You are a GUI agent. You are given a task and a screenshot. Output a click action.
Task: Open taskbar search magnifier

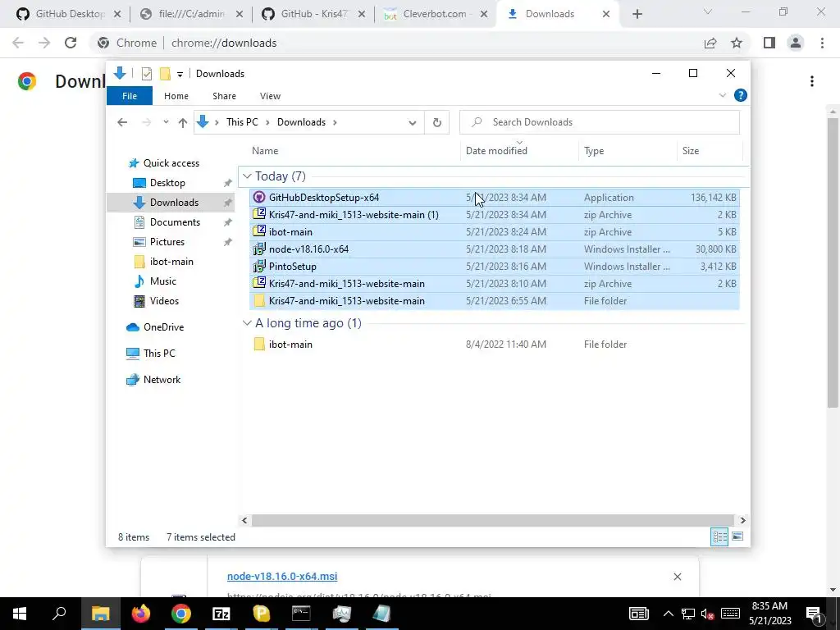click(x=59, y=614)
